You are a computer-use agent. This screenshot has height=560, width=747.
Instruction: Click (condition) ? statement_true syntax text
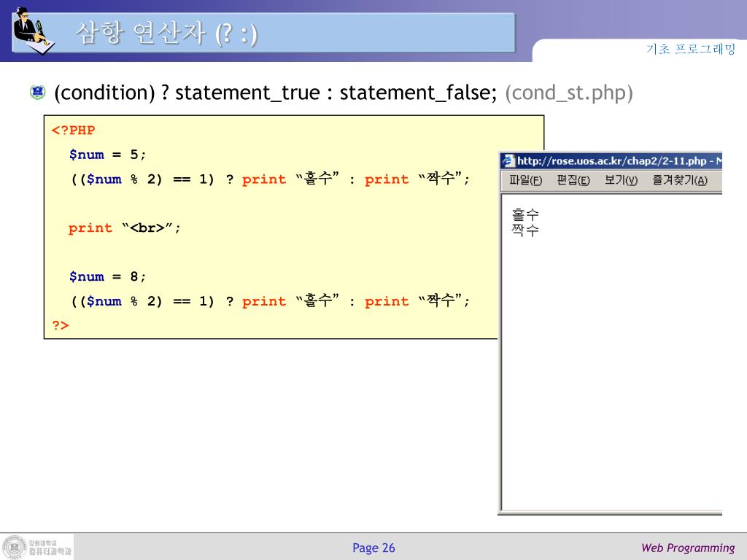click(x=187, y=93)
